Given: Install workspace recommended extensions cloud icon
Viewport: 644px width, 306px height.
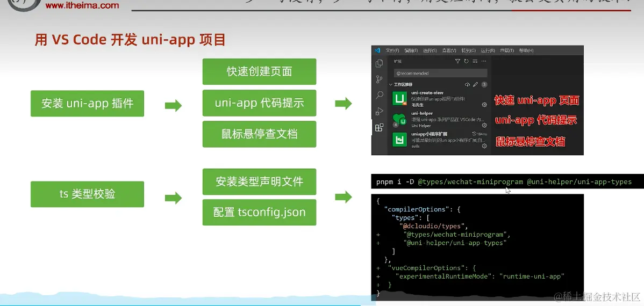Looking at the screenshot, I should (467, 84).
